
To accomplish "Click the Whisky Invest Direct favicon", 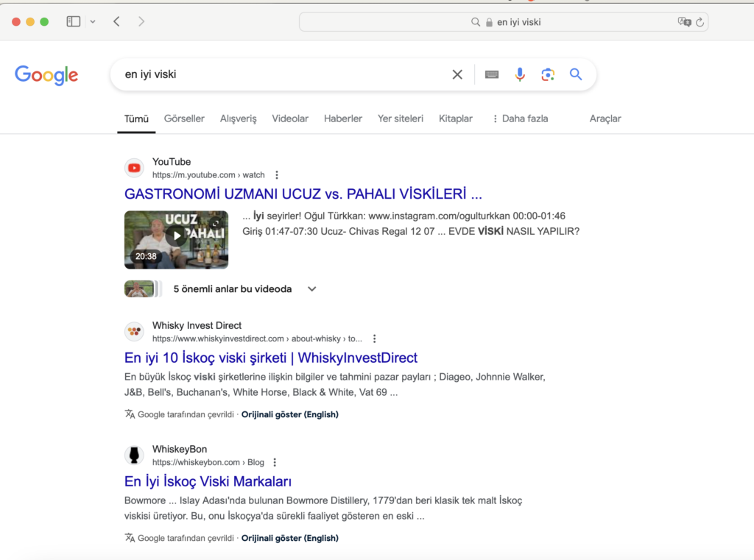I will click(134, 332).
